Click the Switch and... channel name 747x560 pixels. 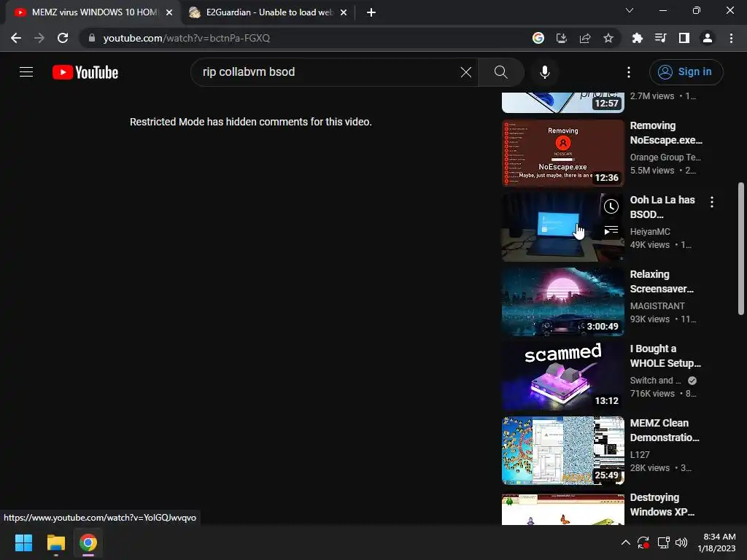[656, 381]
